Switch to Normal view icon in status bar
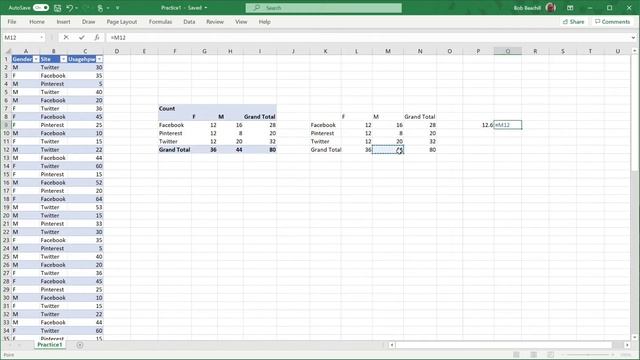Viewport: 640px width, 360px height. tap(516, 355)
